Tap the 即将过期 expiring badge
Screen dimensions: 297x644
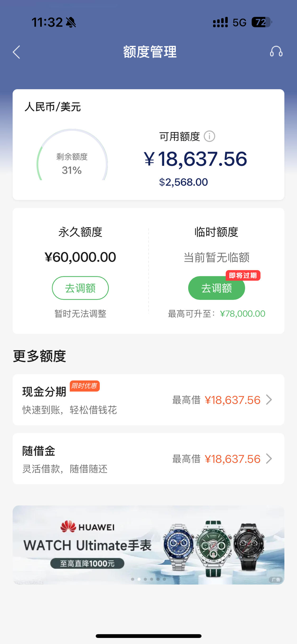tap(243, 275)
